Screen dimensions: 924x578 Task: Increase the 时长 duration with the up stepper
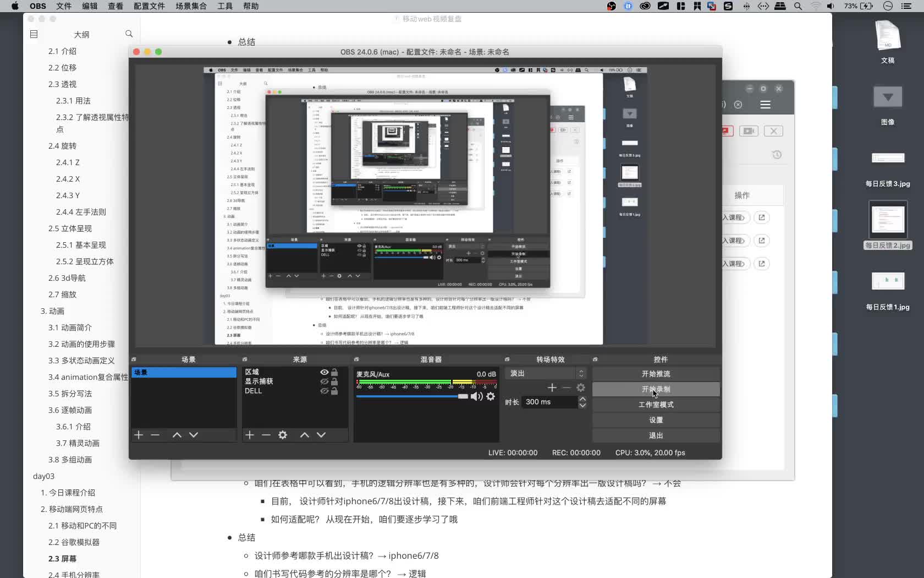pos(582,399)
